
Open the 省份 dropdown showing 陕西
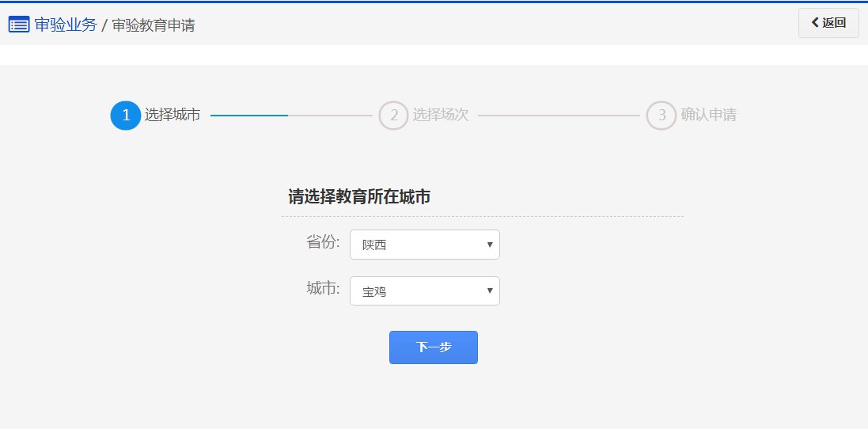(425, 245)
